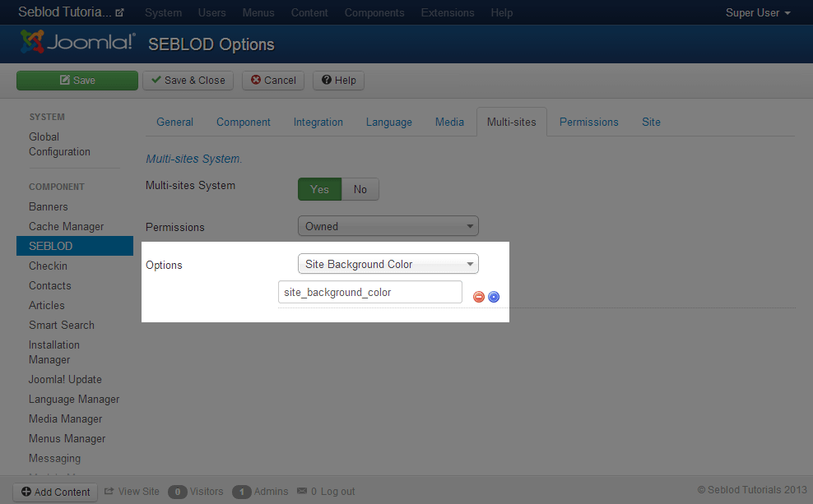Select the Multi-sites tab
813x504 pixels.
pyautogui.click(x=512, y=123)
